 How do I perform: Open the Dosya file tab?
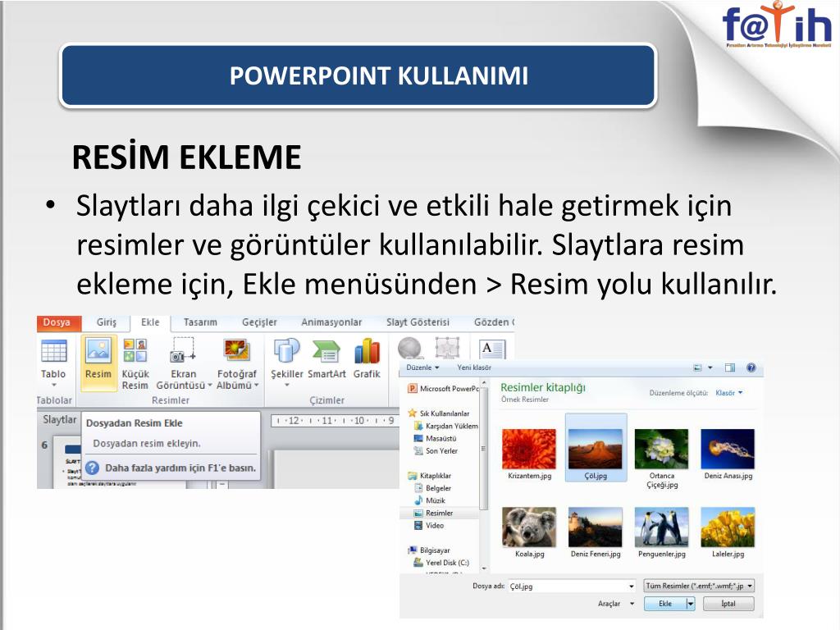click(58, 322)
